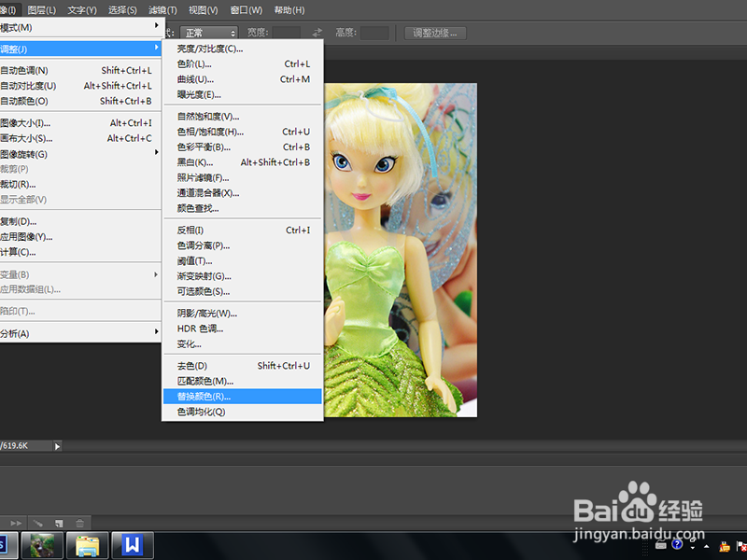Image resolution: width=747 pixels, height=560 pixels.
Task: Click the 宽度 input field
Action: pyautogui.click(x=287, y=33)
